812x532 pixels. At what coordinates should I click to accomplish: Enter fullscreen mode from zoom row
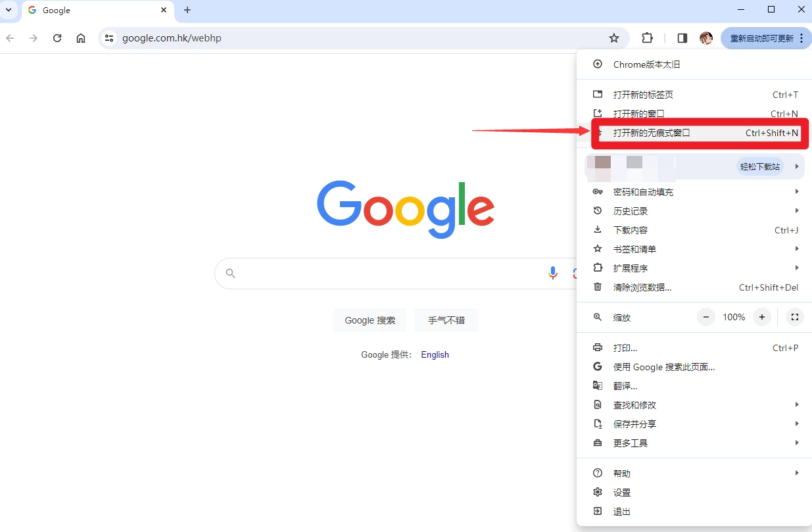795,317
